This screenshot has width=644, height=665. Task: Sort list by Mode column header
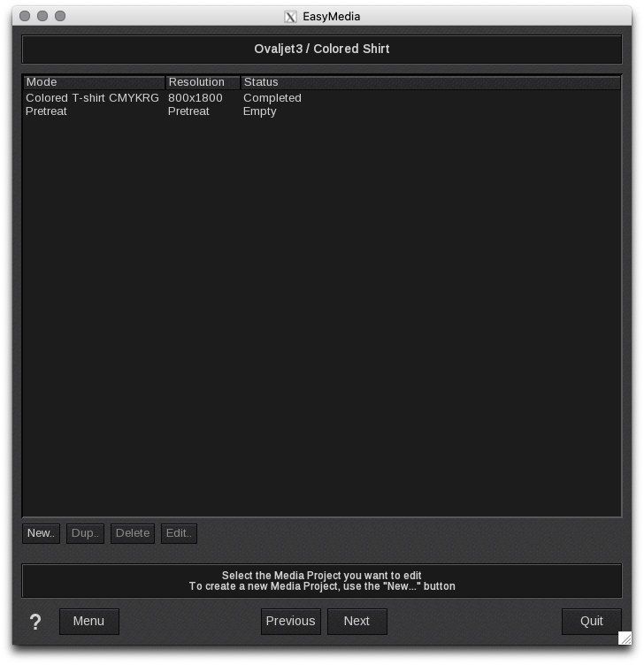[94, 82]
